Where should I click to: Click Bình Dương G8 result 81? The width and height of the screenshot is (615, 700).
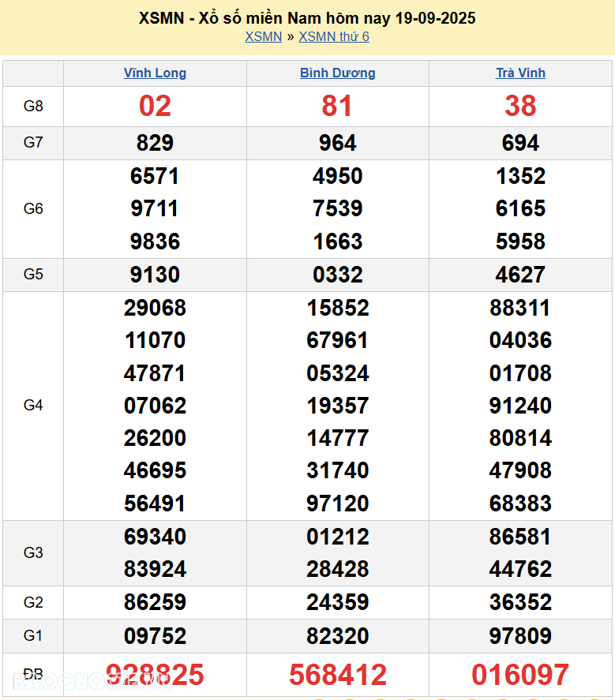tap(337, 107)
